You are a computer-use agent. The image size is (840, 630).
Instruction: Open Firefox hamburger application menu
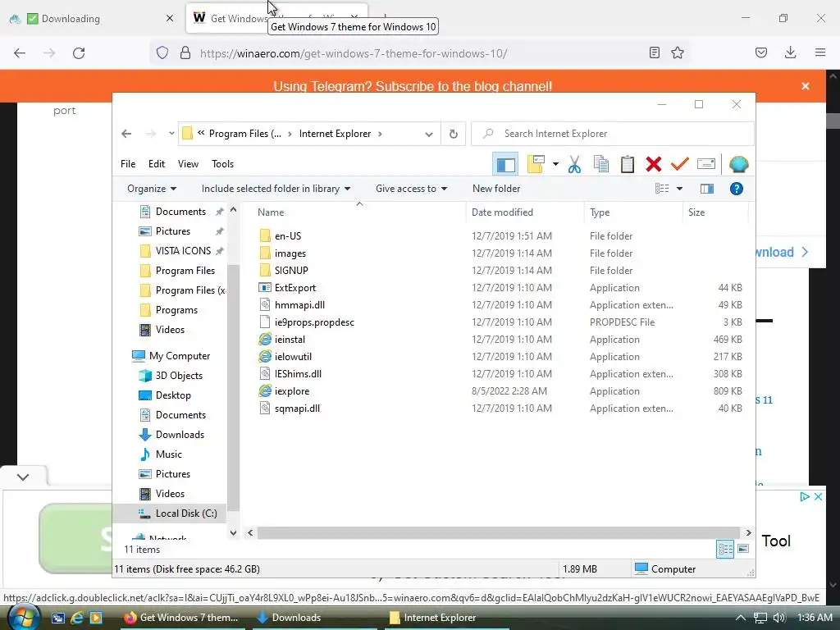tap(820, 52)
